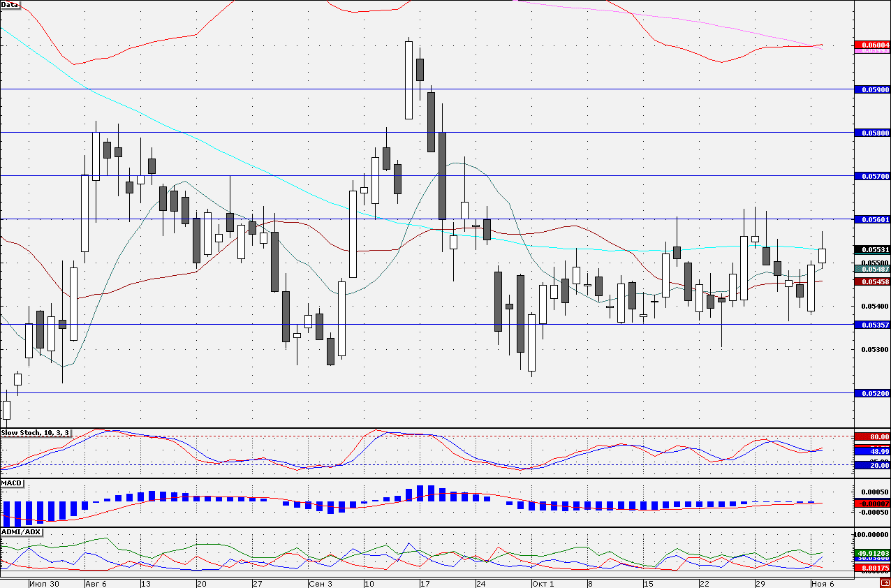Select the Slow Stoch, 10, 3, 3 label
891x588 pixels.
36,433
